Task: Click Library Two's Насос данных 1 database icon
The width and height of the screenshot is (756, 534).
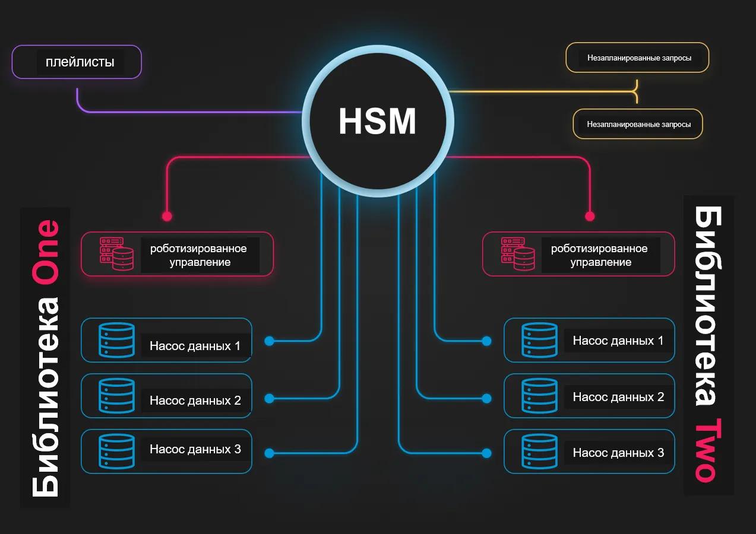Action: (x=539, y=340)
